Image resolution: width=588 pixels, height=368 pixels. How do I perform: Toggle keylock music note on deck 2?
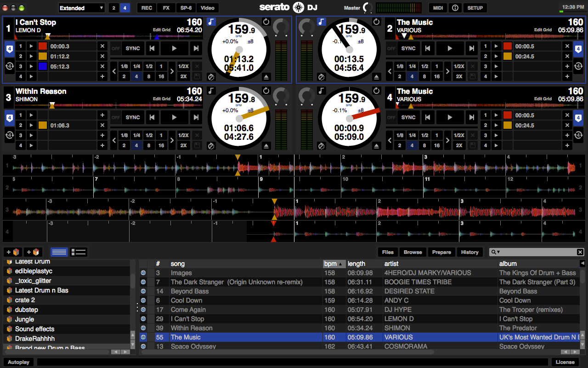[x=322, y=22]
